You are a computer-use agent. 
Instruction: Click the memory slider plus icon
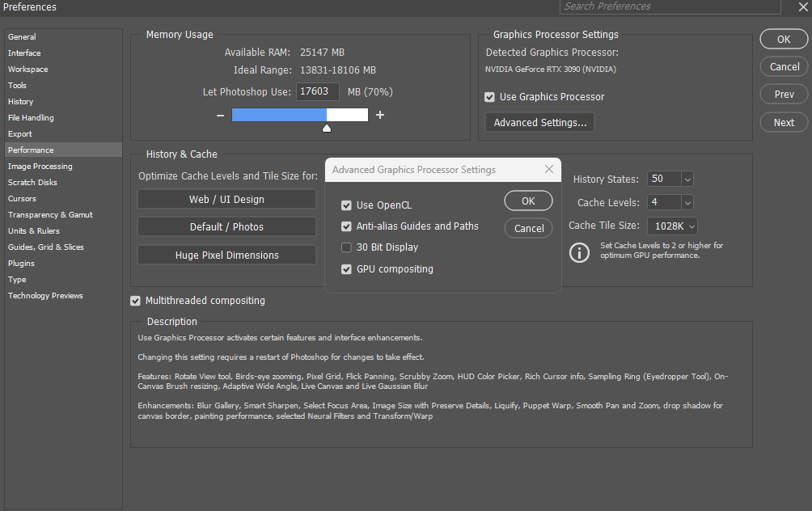[380, 115]
